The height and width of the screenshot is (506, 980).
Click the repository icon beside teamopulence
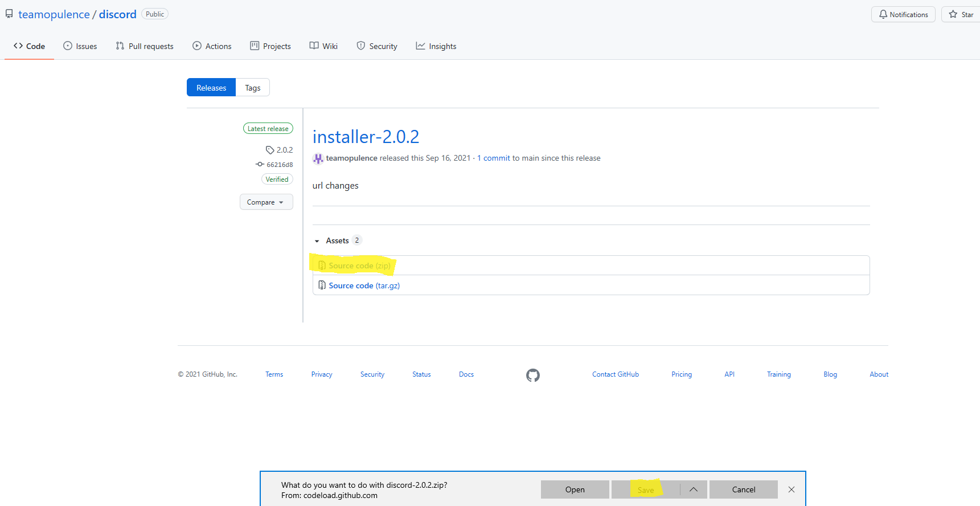click(9, 14)
